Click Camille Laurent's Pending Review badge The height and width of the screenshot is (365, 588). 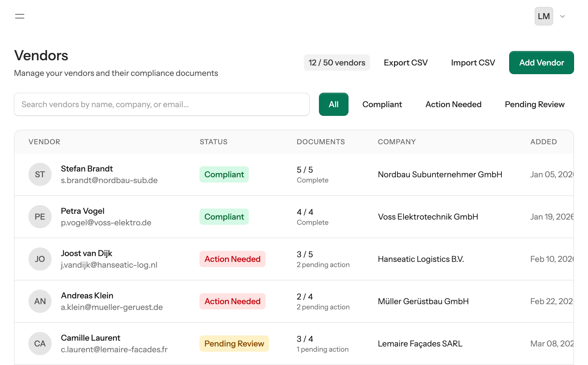[234, 344]
